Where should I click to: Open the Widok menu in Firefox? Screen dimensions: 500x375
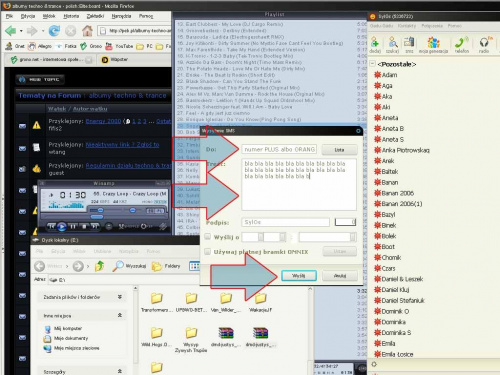pos(49,16)
